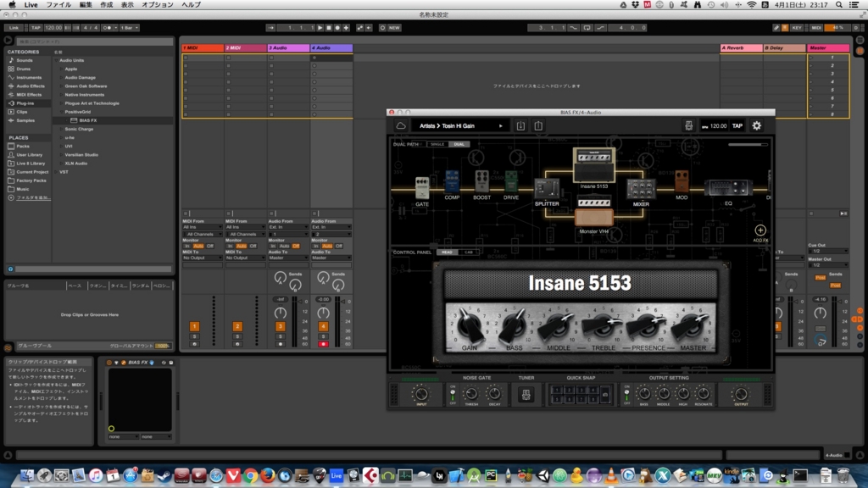Toggle track 4 Audio activator button
The image size is (868, 488).
tap(323, 326)
